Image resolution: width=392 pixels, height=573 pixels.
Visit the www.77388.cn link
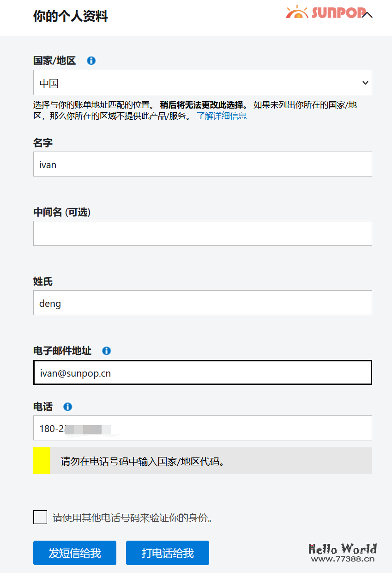click(x=344, y=559)
